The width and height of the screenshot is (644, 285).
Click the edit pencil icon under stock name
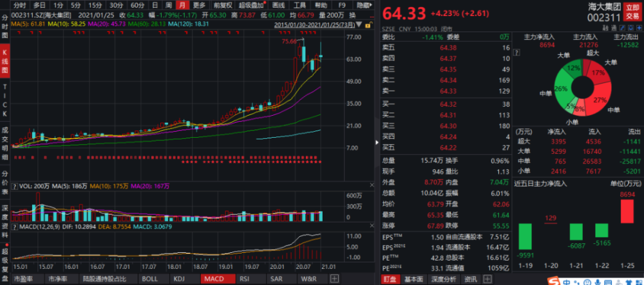pos(622,28)
